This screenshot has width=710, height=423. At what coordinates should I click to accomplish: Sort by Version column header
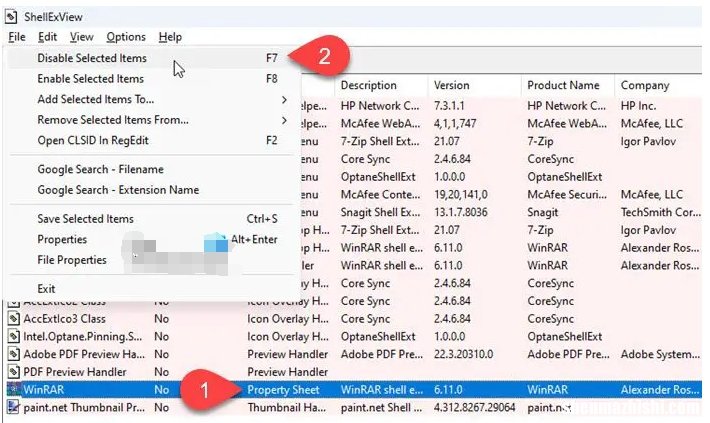(475, 85)
